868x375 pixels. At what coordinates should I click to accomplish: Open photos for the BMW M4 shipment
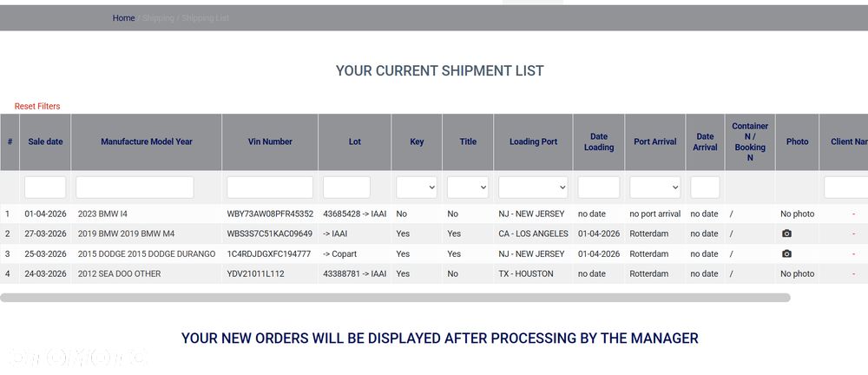[786, 234]
